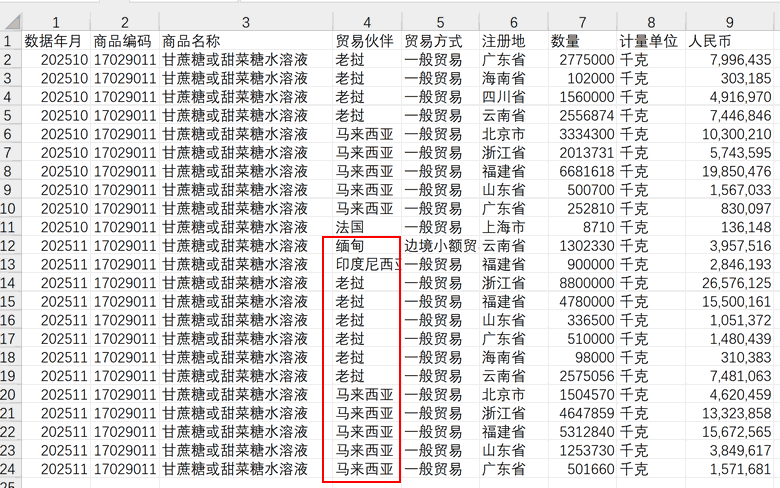Select the quantity cell showing 8800000
Image resolution: width=780 pixels, height=488 pixels.
581,283
